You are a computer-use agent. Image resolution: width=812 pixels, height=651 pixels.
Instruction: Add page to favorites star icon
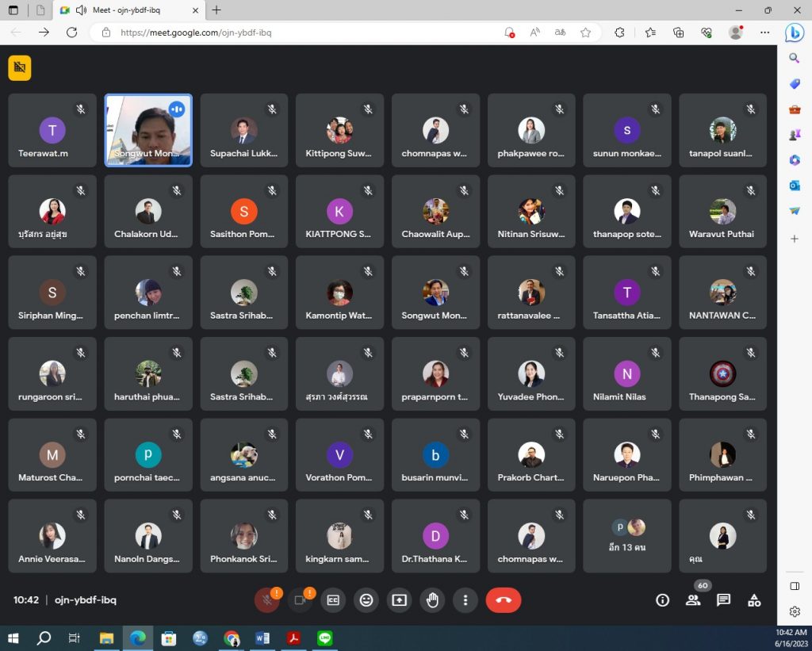(x=586, y=33)
